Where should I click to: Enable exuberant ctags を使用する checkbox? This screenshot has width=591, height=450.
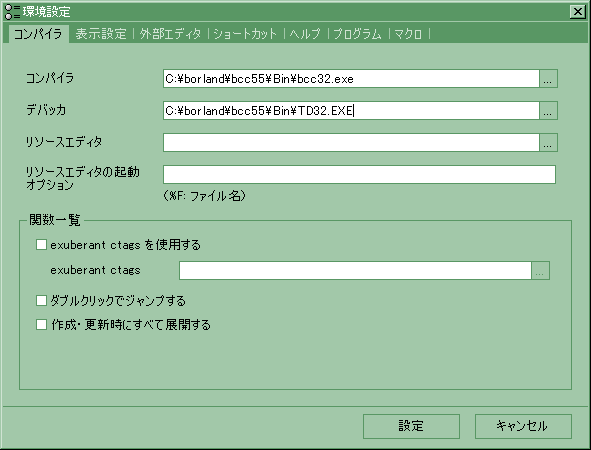point(41,245)
